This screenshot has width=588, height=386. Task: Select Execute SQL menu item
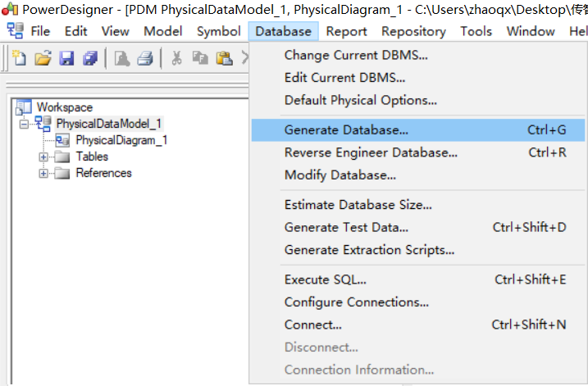tap(325, 279)
